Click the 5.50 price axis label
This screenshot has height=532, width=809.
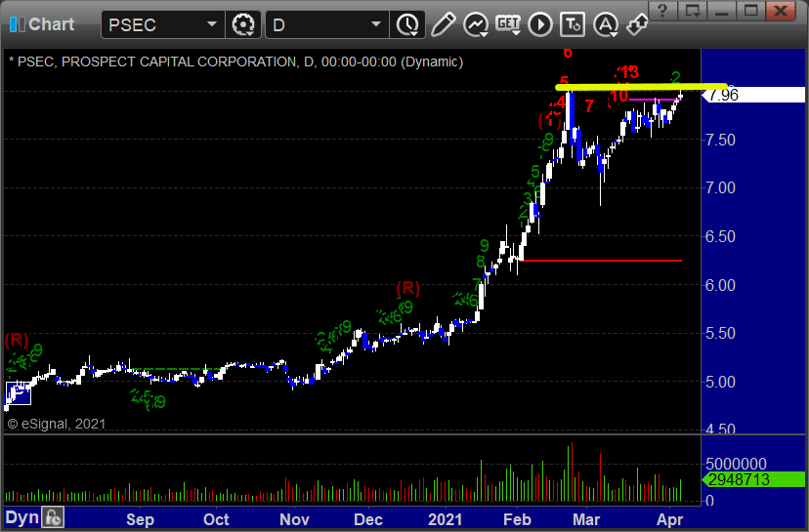(x=720, y=334)
